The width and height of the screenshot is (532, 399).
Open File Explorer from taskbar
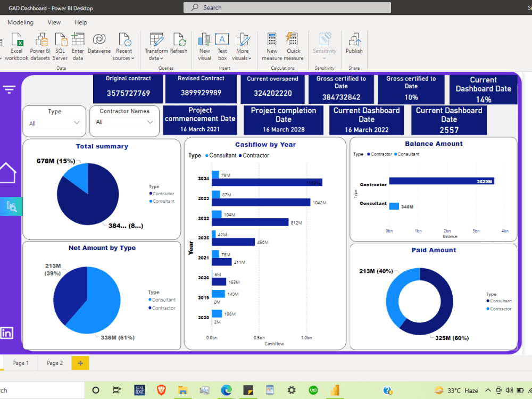(182, 390)
